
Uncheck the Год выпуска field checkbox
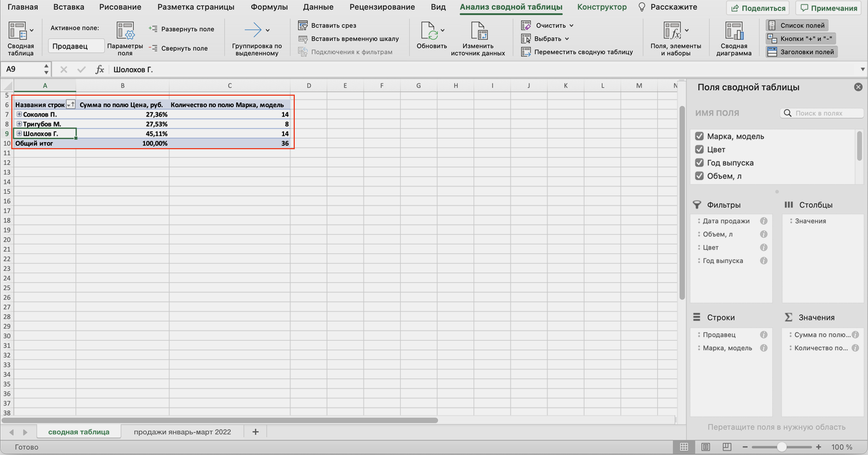point(699,163)
